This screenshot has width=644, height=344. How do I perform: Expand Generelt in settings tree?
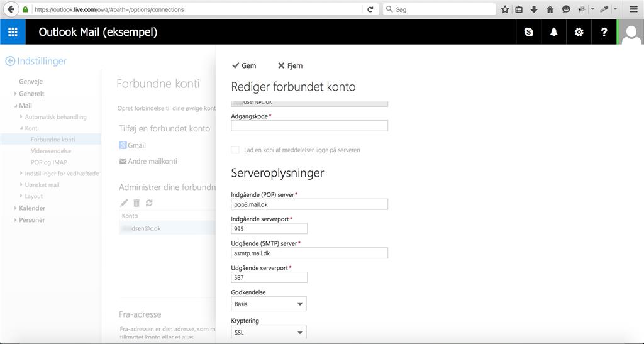click(15, 94)
